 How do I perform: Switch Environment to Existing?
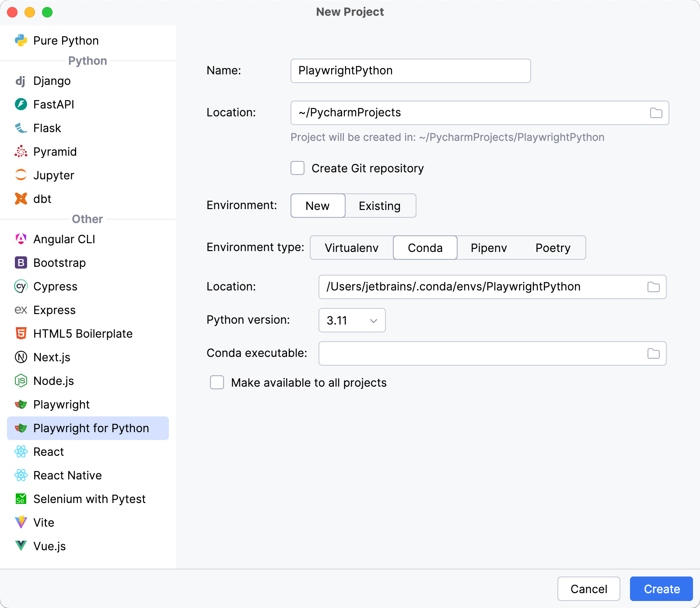(x=380, y=206)
